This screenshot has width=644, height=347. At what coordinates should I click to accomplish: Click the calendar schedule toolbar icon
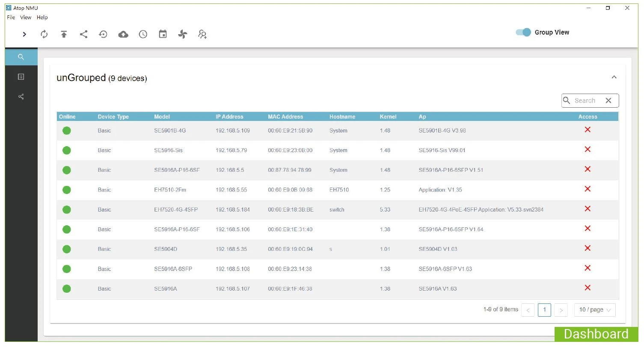tap(163, 34)
